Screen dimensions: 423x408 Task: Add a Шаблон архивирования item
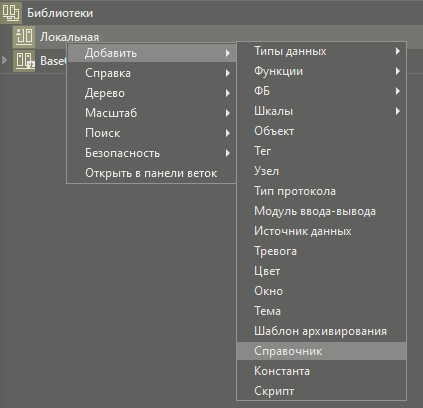322,331
